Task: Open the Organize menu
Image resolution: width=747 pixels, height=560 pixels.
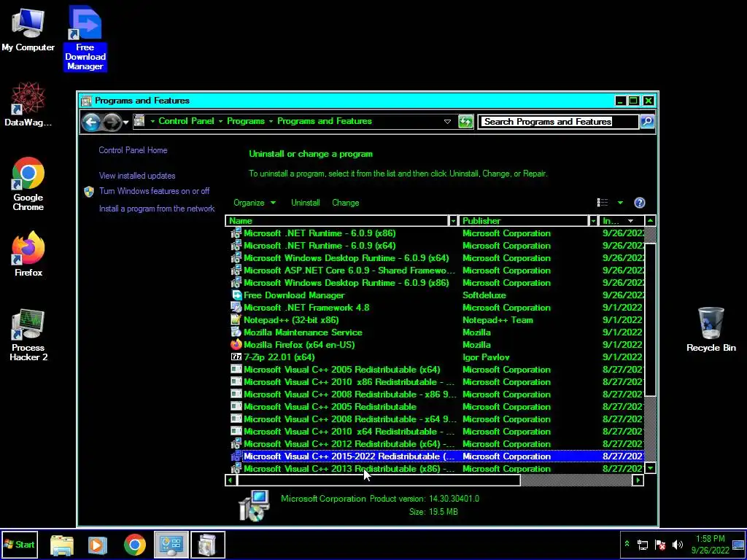Action: click(x=255, y=203)
